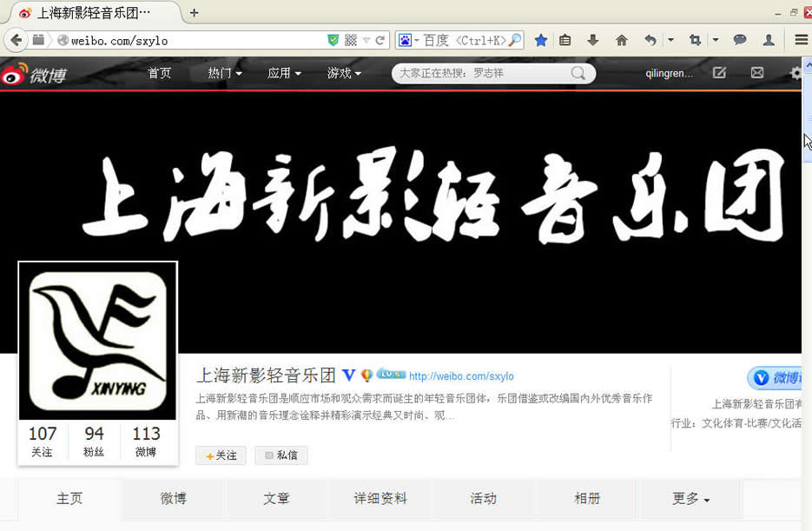This screenshot has width=812, height=531.
Task: Open the QR code icon in address bar
Action: click(351, 40)
